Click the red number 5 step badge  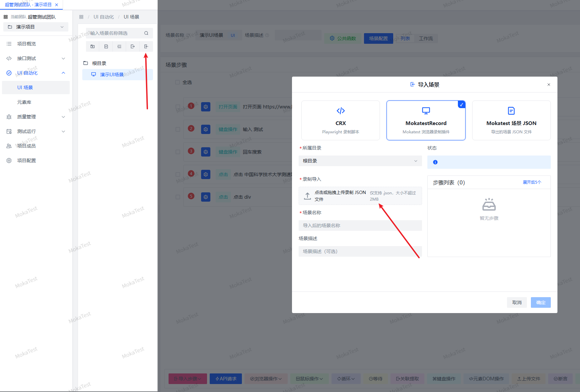pos(191,196)
